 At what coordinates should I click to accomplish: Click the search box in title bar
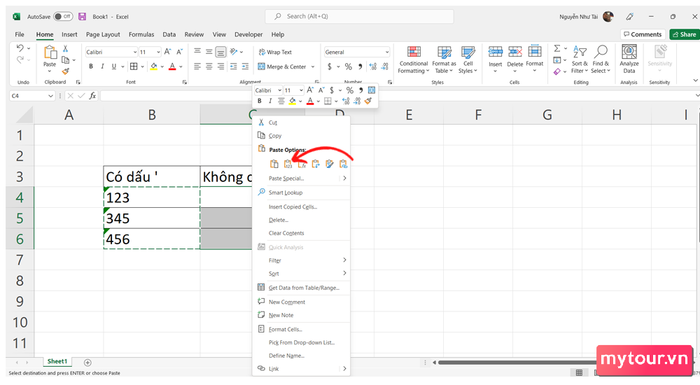359,17
